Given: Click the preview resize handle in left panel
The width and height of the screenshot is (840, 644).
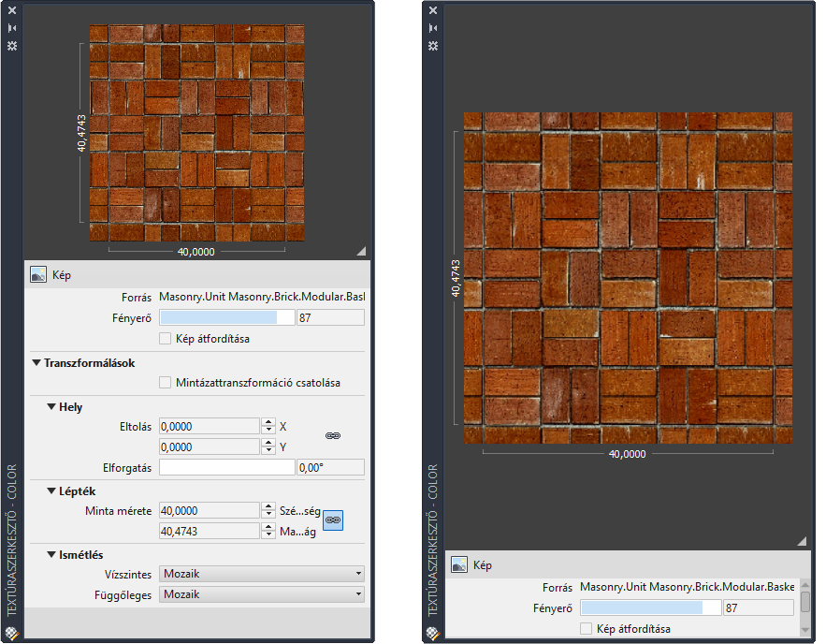Looking at the screenshot, I should (x=361, y=250).
